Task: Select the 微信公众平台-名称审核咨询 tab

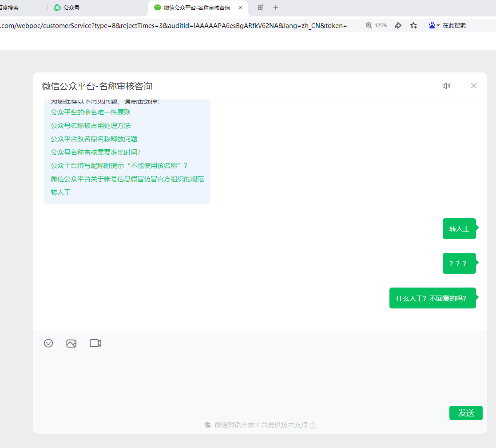Action: point(196,8)
